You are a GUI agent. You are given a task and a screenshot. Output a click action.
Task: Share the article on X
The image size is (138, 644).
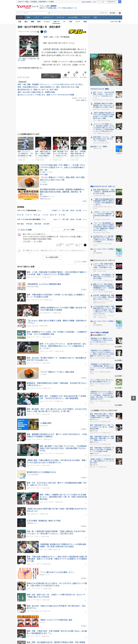point(42,32)
